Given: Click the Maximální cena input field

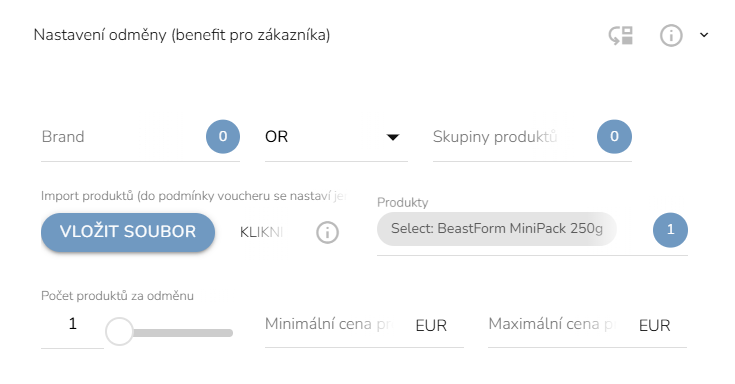Looking at the screenshot, I should (587, 325).
